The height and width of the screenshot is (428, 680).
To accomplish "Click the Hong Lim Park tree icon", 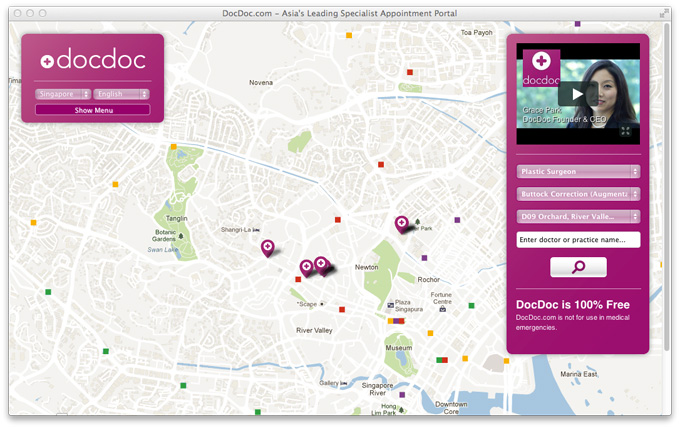I will (402, 409).
